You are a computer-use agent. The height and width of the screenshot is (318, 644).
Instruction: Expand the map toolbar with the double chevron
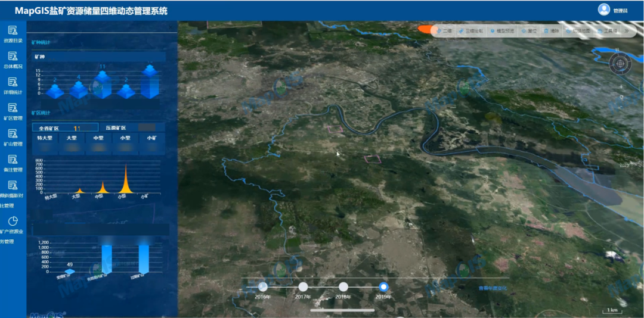[626, 30]
